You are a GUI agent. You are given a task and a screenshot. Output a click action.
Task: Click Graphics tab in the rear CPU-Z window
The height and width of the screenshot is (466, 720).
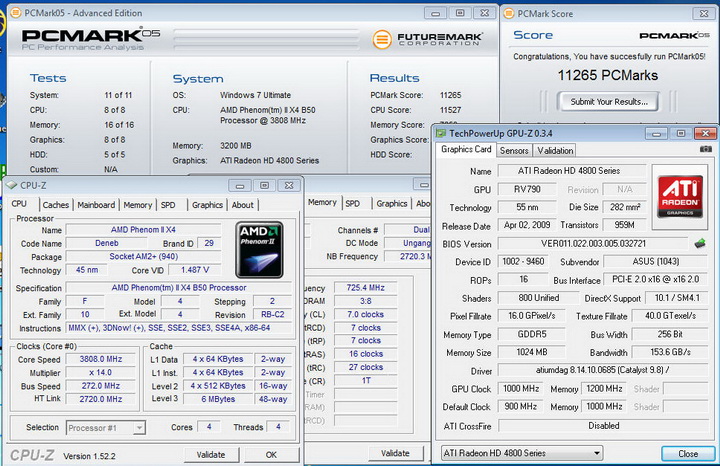392,203
